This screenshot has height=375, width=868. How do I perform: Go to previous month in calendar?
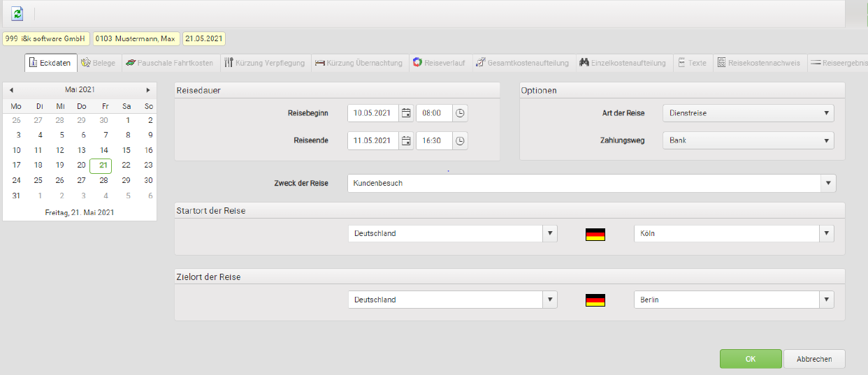11,90
